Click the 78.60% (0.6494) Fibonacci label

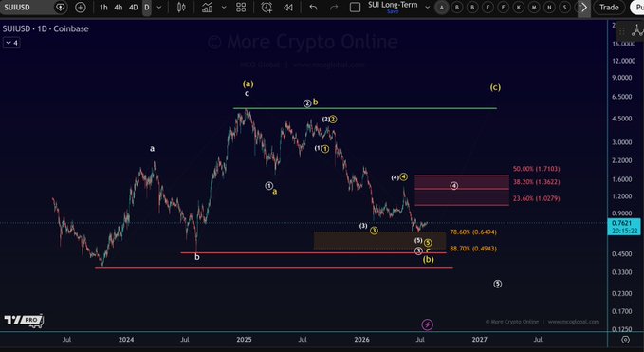click(473, 232)
